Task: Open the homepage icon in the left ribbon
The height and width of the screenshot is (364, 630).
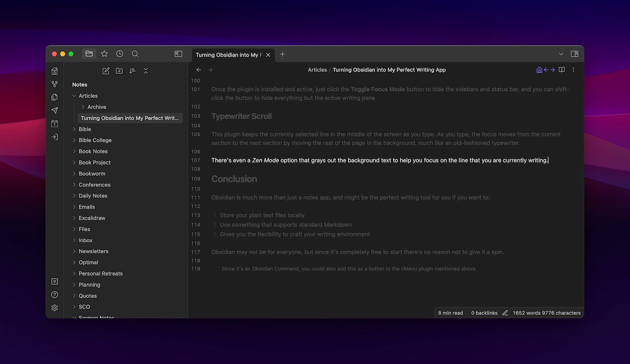Action: coord(55,71)
